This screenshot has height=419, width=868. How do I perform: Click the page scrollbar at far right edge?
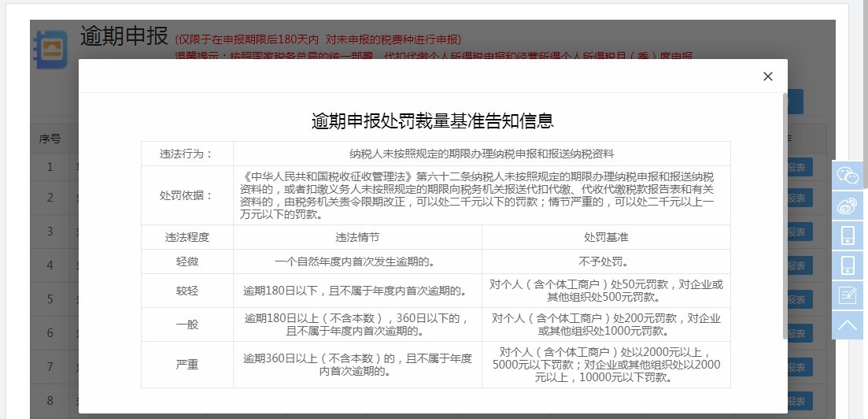click(864, 95)
